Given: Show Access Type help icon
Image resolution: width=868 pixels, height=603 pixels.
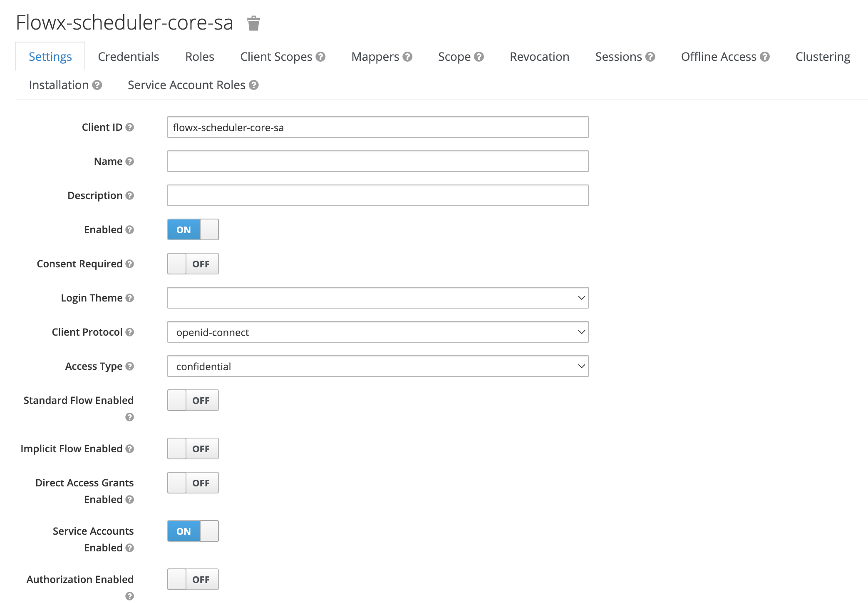Looking at the screenshot, I should coord(129,366).
